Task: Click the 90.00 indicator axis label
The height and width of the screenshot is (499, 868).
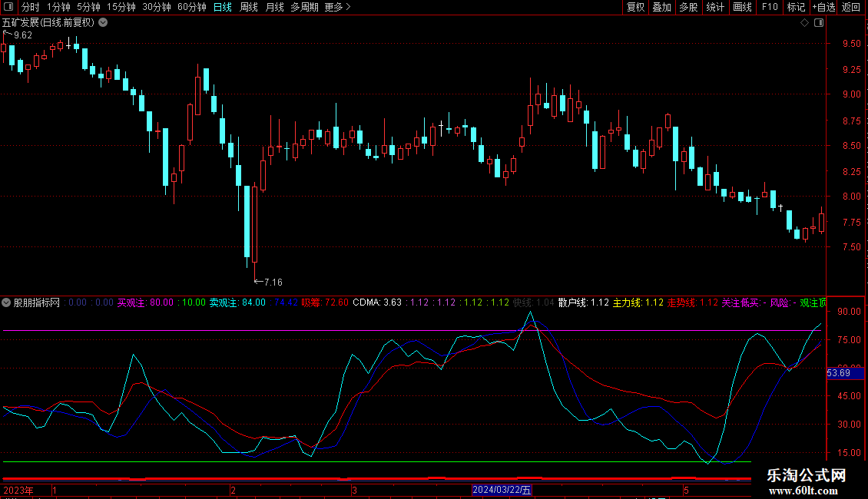Action: 849,312
